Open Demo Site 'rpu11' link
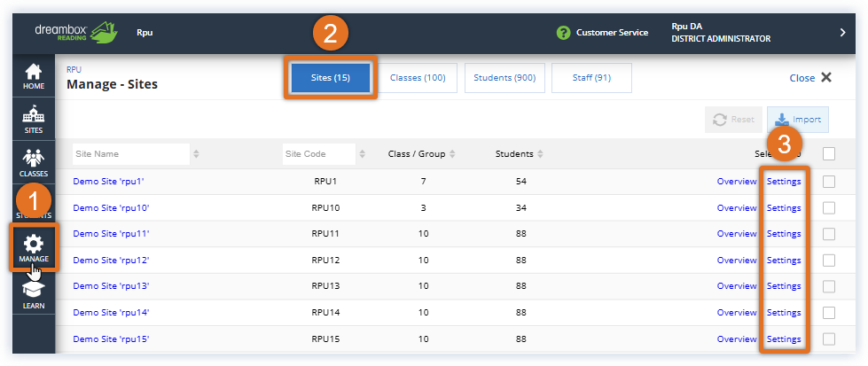The height and width of the screenshot is (366, 868). pos(111,234)
